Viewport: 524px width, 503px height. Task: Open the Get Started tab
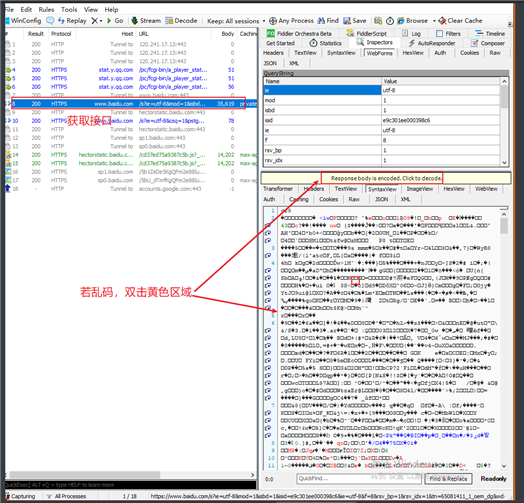[x=280, y=43]
